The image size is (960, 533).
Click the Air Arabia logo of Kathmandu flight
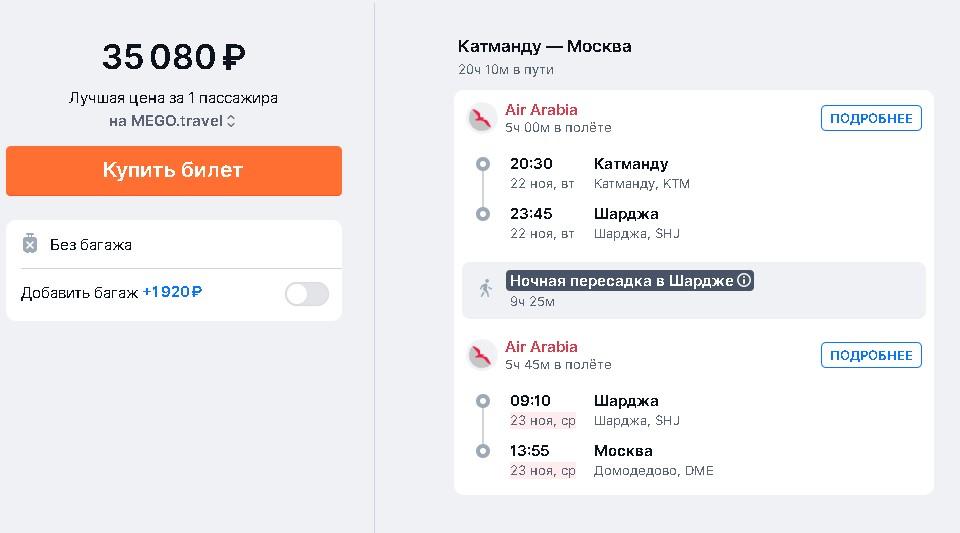click(482, 118)
